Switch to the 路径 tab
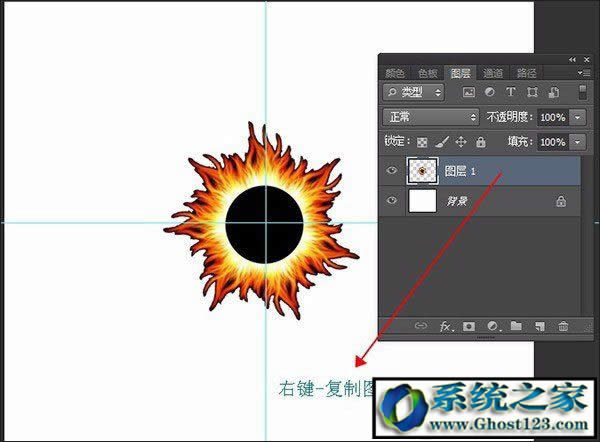Screen dimensions: 600x442 point(527,73)
